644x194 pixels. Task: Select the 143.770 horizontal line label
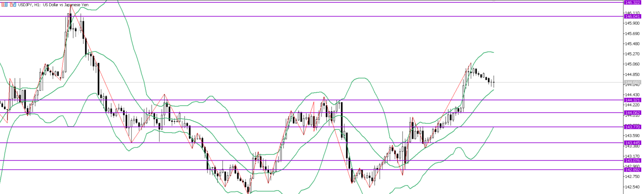pos(632,127)
